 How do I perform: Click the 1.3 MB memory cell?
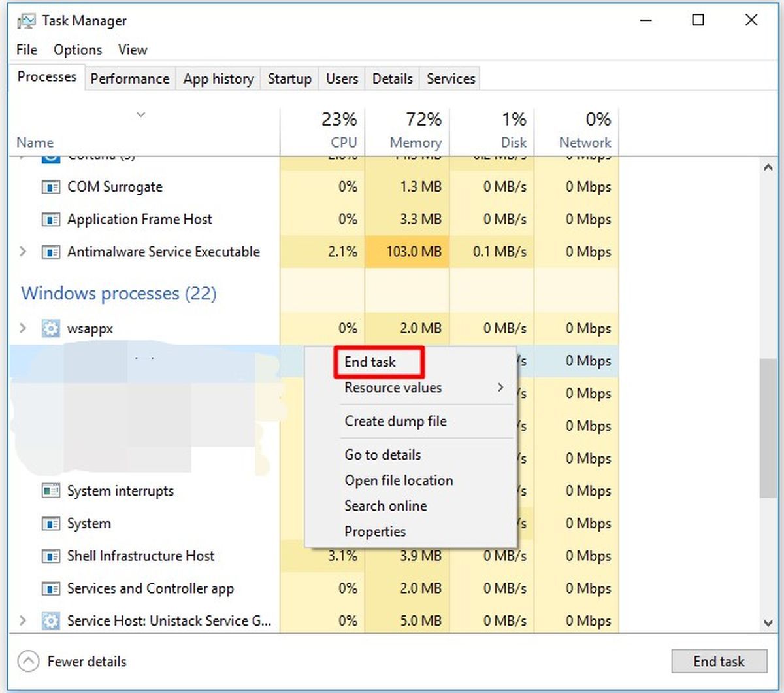click(407, 187)
